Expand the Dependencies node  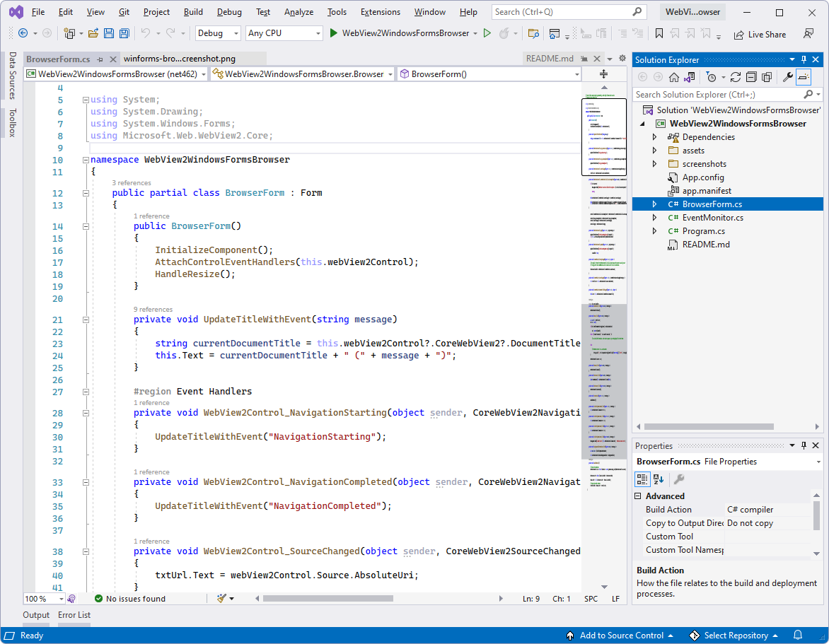pyautogui.click(x=654, y=136)
